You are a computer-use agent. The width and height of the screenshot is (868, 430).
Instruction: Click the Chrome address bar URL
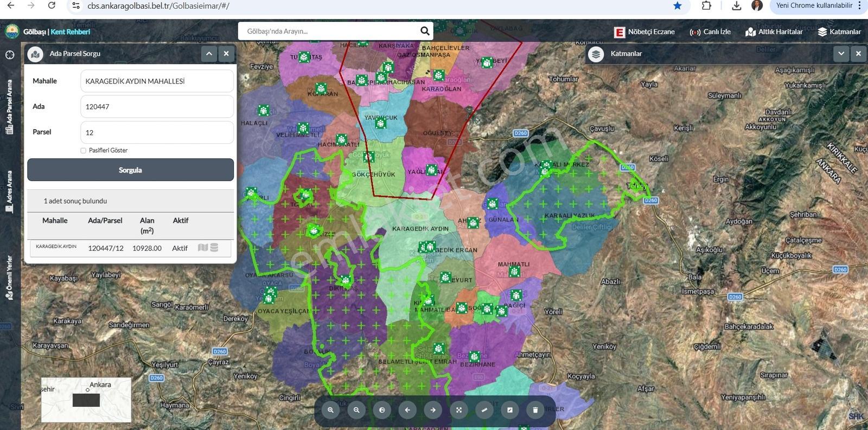click(x=158, y=6)
